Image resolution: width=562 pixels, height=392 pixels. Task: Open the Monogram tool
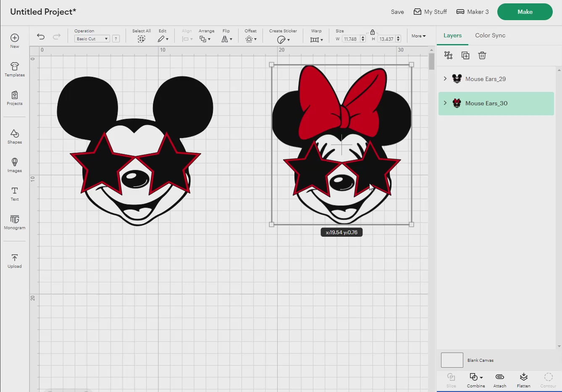(x=15, y=222)
